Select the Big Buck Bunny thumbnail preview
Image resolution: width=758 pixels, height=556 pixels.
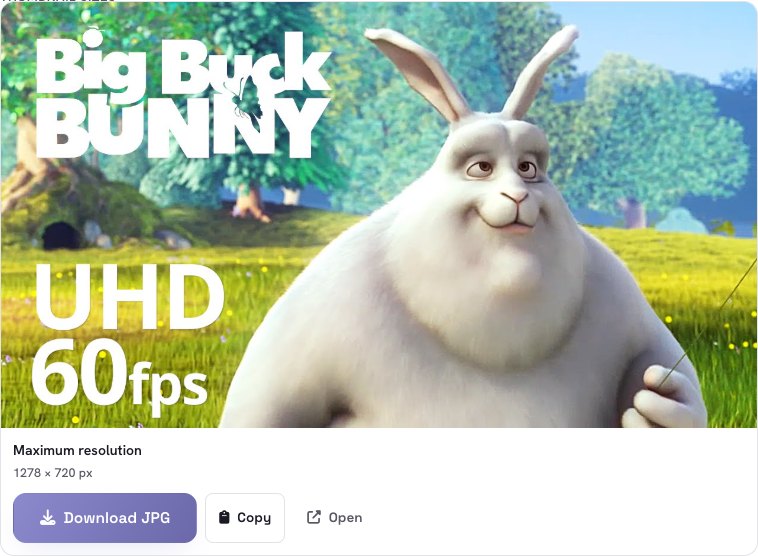(x=379, y=215)
